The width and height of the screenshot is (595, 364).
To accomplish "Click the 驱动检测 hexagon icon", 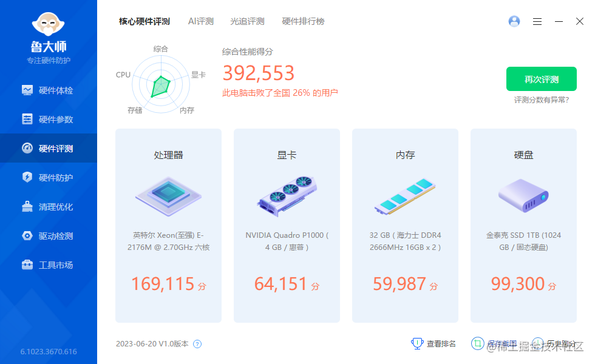I will pos(27,235).
